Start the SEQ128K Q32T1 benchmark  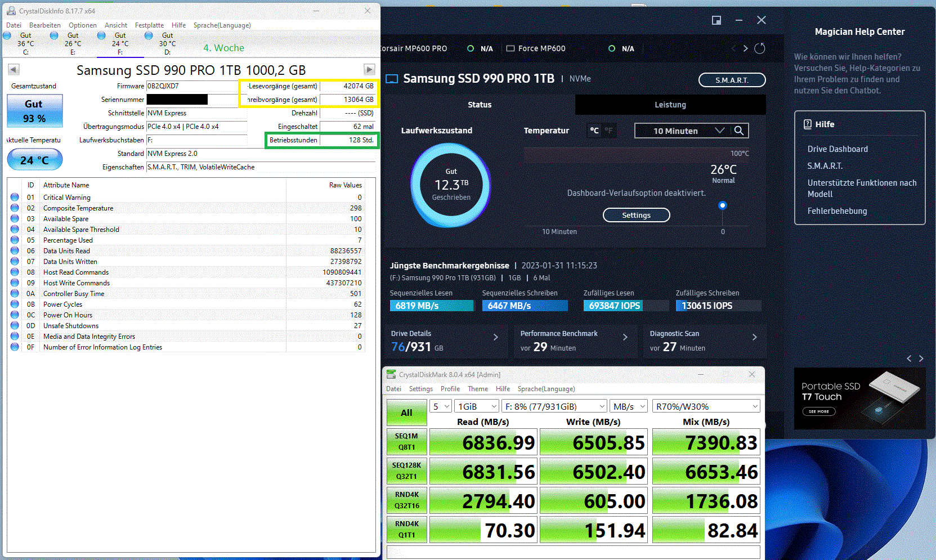(406, 471)
